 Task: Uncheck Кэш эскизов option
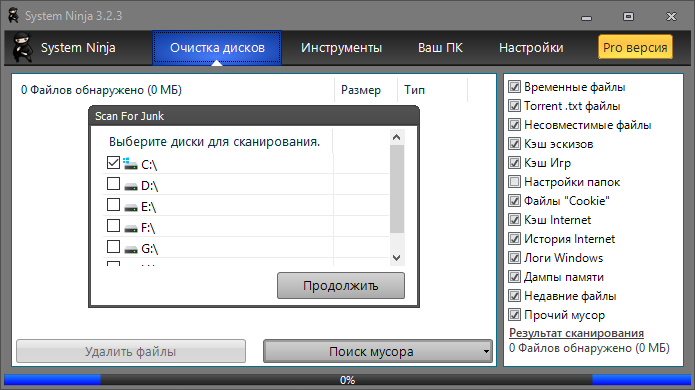click(514, 144)
